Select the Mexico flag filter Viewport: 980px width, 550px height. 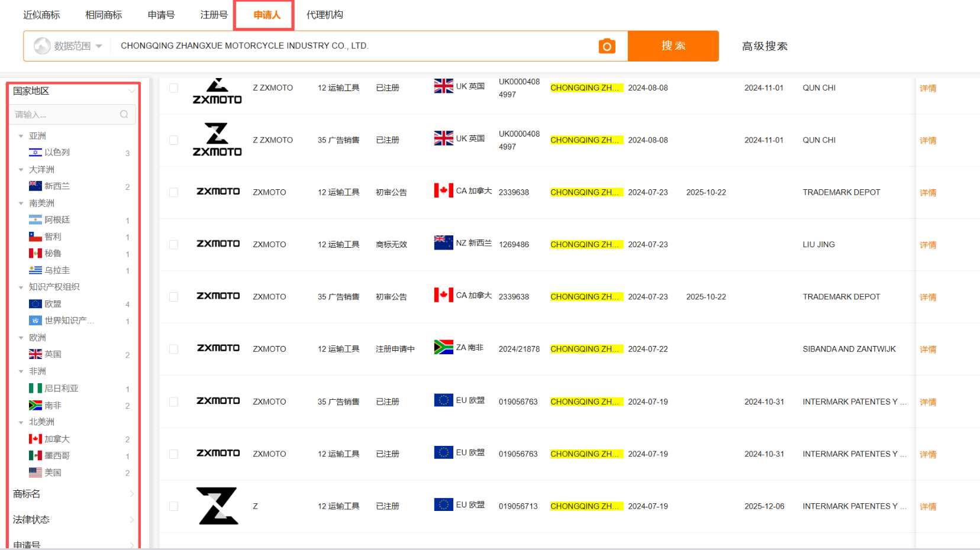(36, 456)
